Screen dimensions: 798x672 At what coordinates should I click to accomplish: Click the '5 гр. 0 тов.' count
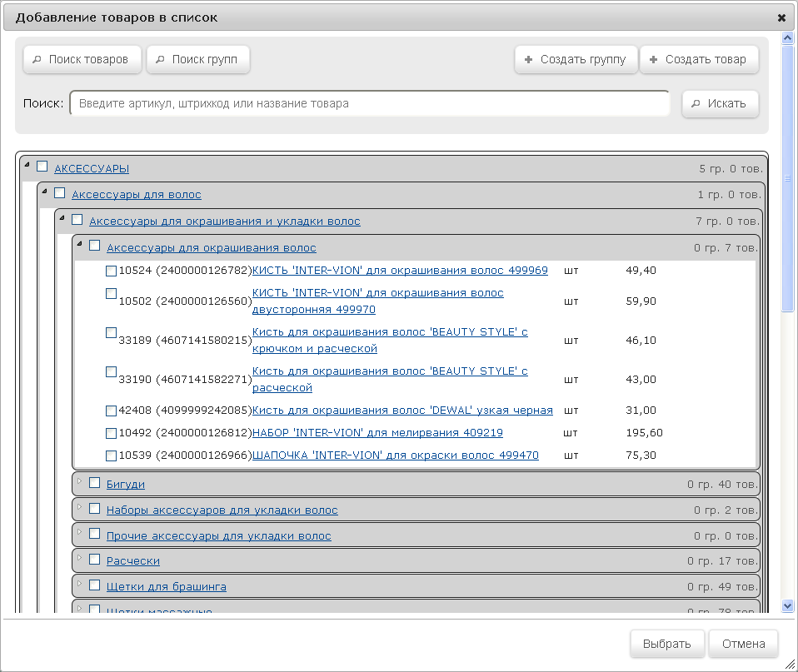click(731, 169)
